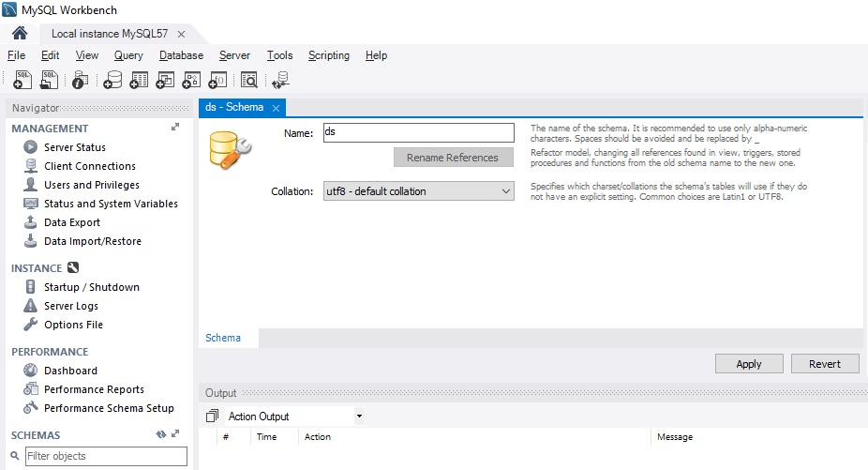Click the Data Import/Restore icon
Viewport: 868px width, 470px height.
[30, 240]
